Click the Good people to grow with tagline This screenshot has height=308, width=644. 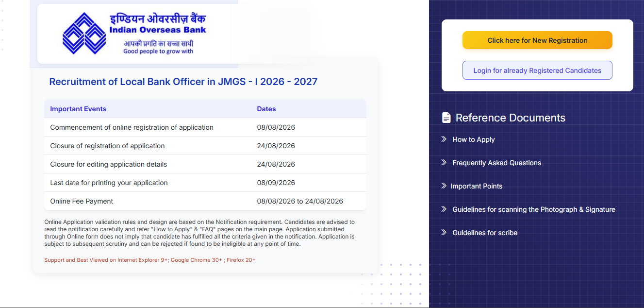pyautogui.click(x=158, y=51)
